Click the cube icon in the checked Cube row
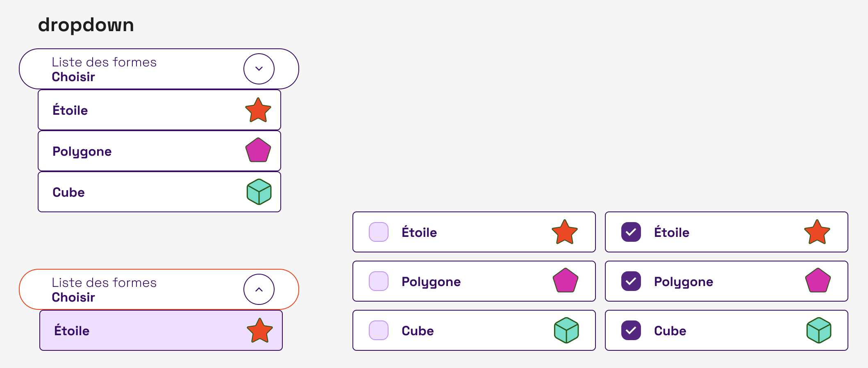This screenshot has width=868, height=368. click(819, 330)
